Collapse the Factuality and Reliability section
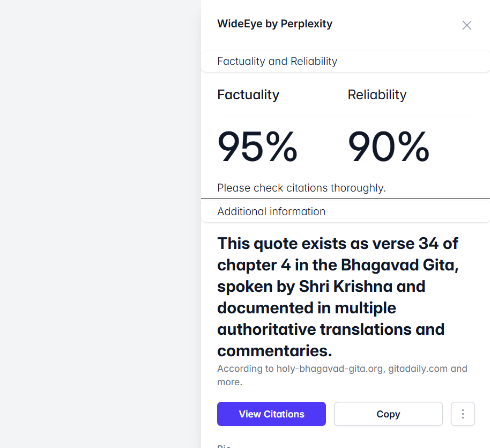 pyautogui.click(x=277, y=61)
